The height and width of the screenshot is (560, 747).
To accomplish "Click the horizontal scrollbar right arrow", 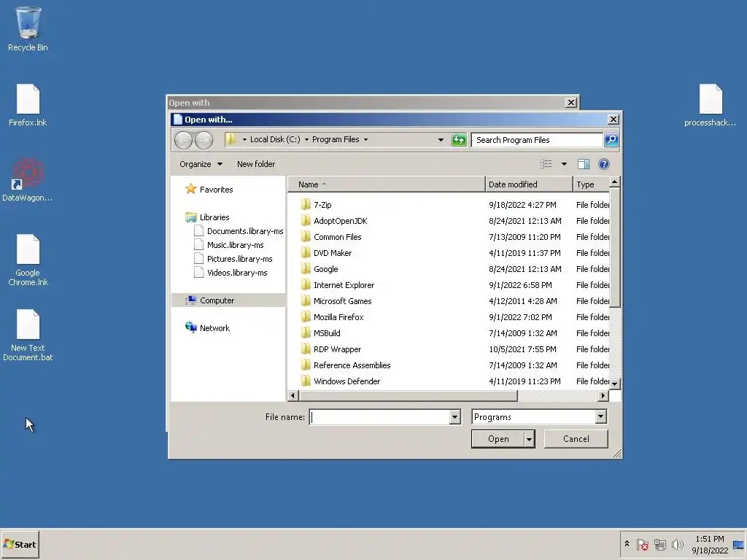I will (603, 396).
